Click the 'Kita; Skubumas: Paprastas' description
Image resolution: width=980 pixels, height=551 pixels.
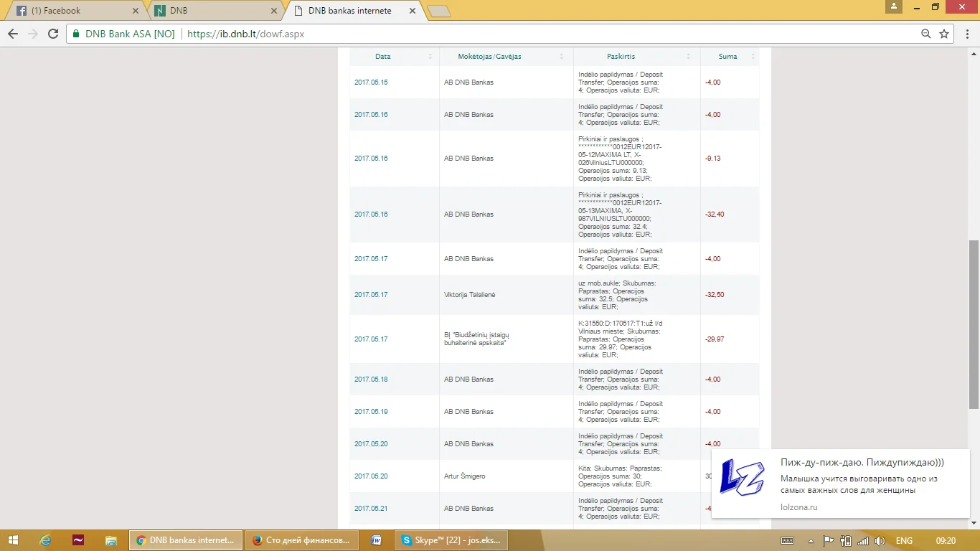pyautogui.click(x=620, y=476)
